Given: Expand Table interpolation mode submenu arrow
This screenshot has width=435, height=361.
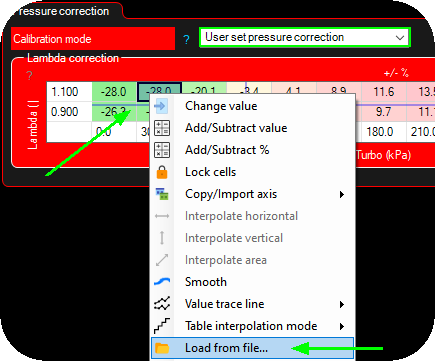Looking at the screenshot, I should pyautogui.click(x=342, y=326).
